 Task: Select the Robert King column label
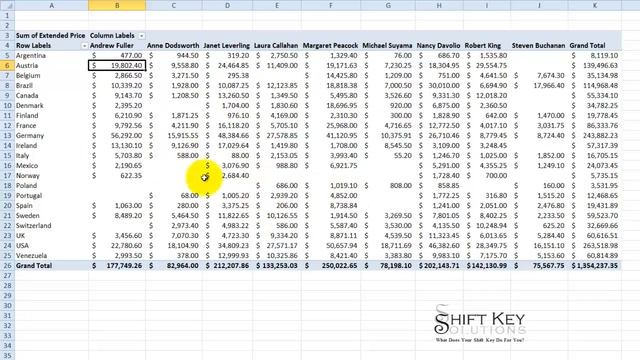(487, 46)
